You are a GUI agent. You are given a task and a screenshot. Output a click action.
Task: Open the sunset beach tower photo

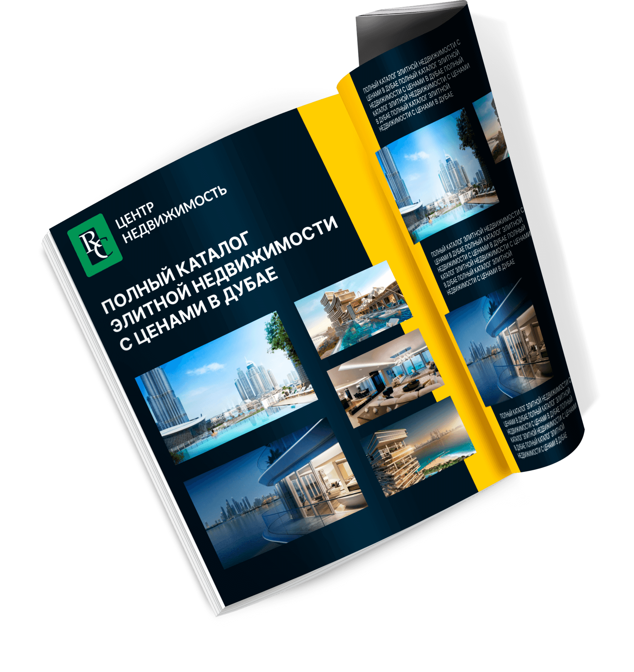click(418, 446)
